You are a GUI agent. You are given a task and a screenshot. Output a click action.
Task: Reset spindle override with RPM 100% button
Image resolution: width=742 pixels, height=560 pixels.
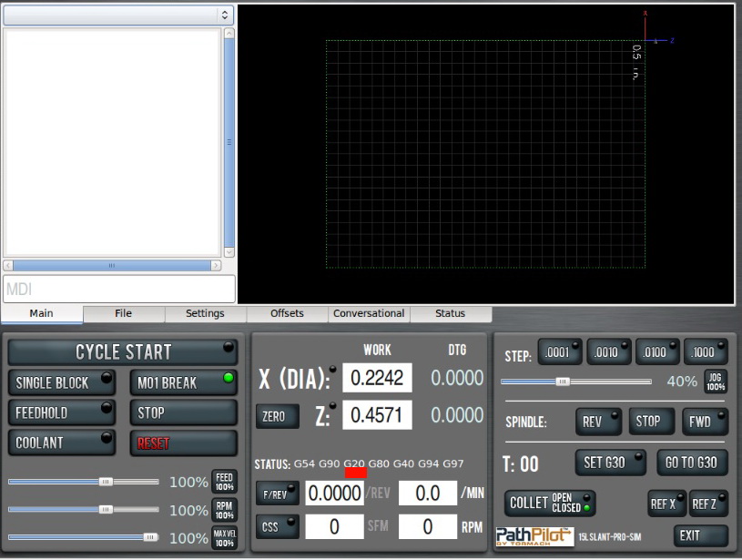[224, 510]
